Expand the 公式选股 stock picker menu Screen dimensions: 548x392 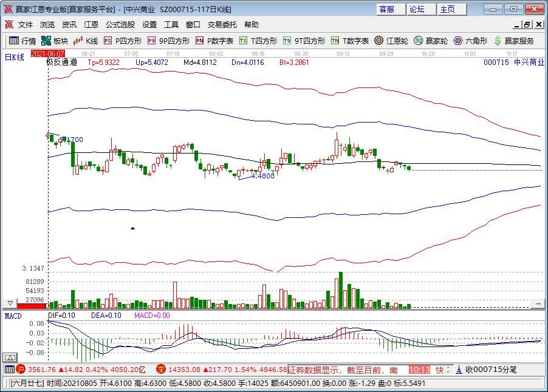pyautogui.click(x=122, y=24)
